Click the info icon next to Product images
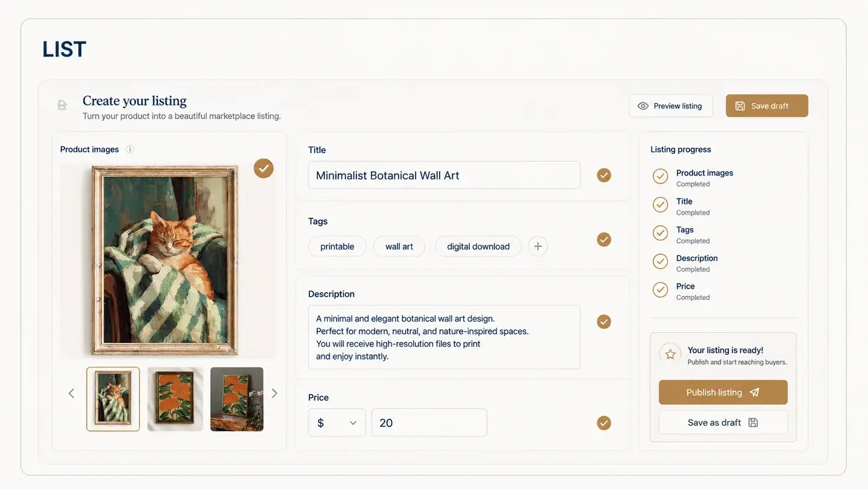868x489 pixels. [130, 149]
